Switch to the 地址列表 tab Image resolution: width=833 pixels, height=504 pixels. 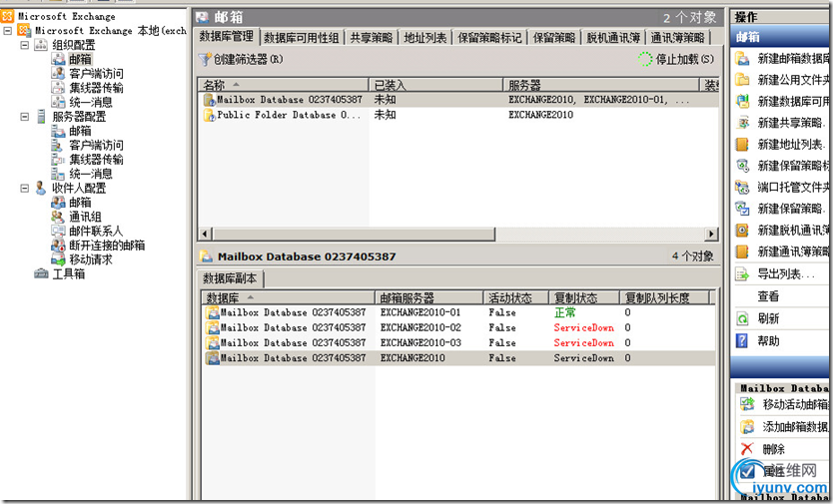(x=425, y=38)
